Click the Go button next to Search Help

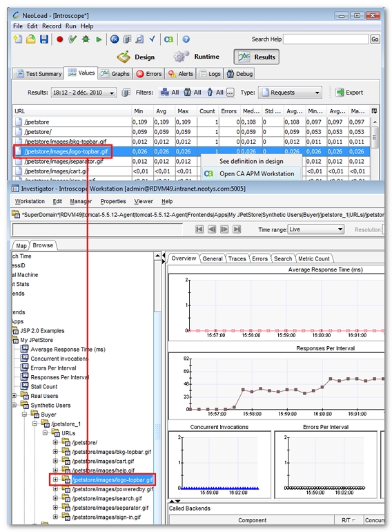pos(375,39)
